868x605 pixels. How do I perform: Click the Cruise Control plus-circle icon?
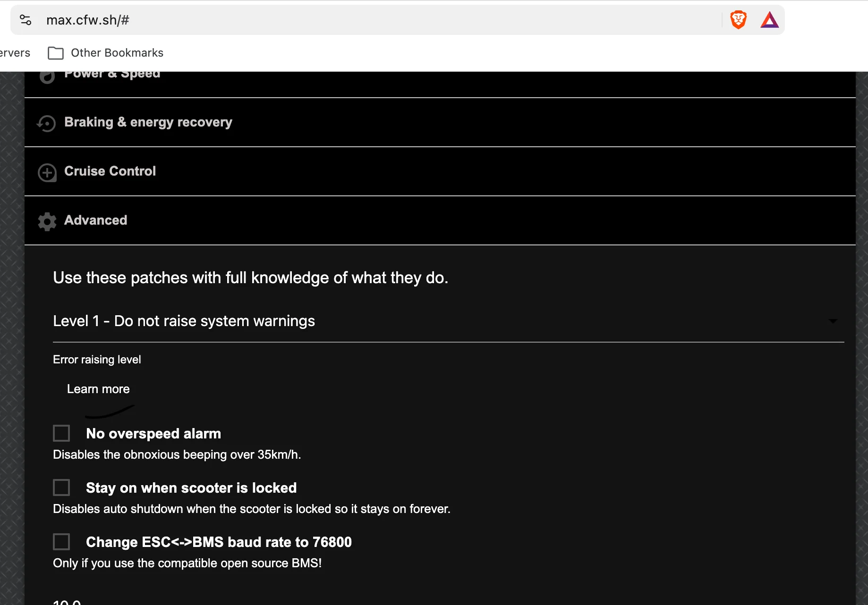(x=47, y=172)
